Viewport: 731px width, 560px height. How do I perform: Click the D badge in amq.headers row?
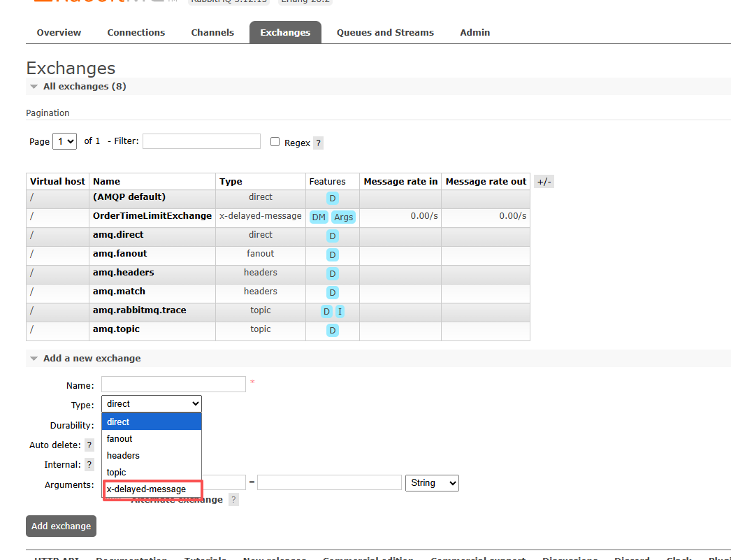(x=333, y=273)
